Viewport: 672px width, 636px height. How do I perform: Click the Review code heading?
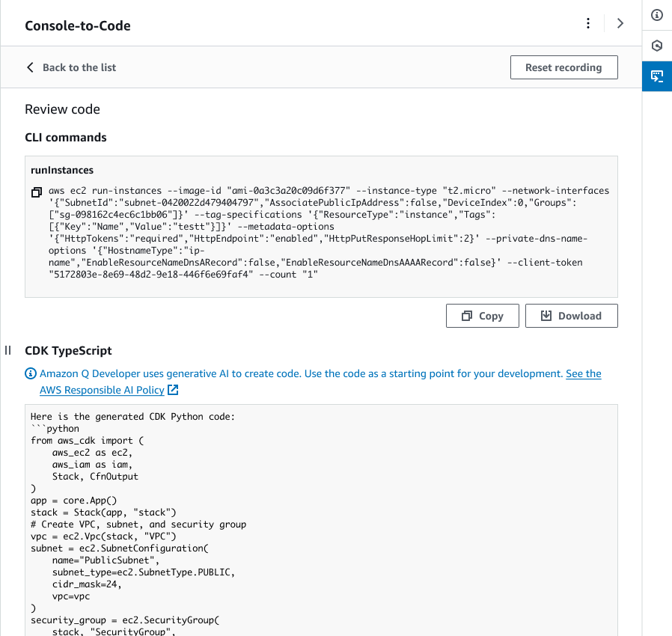point(62,109)
